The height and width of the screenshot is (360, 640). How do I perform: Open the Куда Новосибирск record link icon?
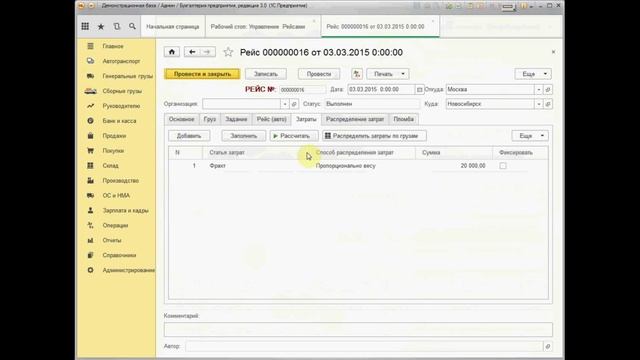click(548, 104)
